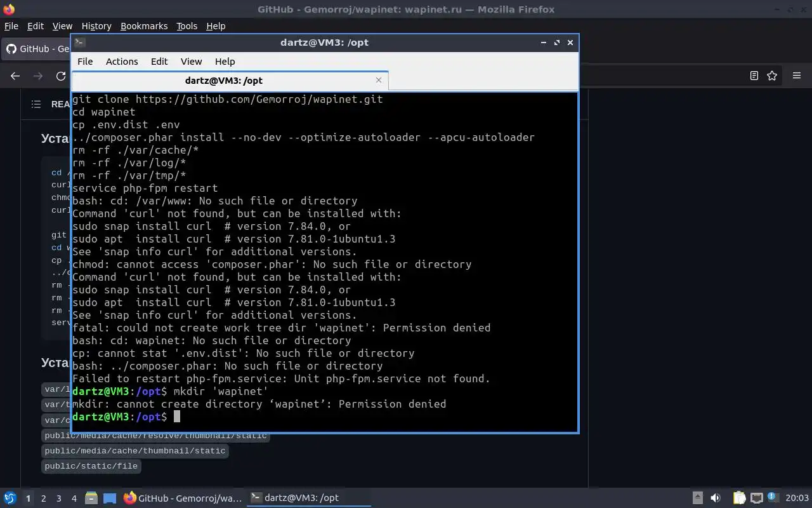Click the 'fatal: could not create work tree dir' line
Viewport: 812px width, 508px height.
click(282, 328)
